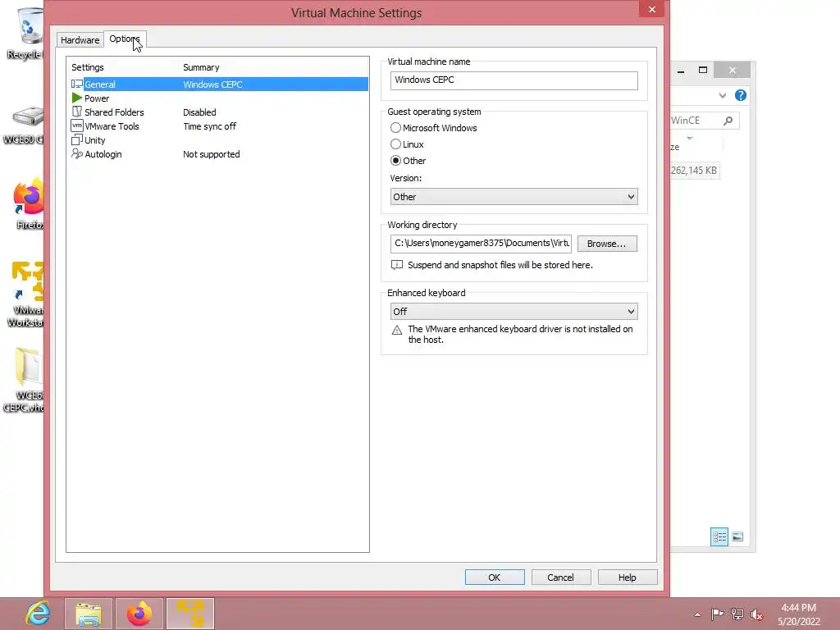
Task: Click Browse for working directory
Action: [607, 243]
